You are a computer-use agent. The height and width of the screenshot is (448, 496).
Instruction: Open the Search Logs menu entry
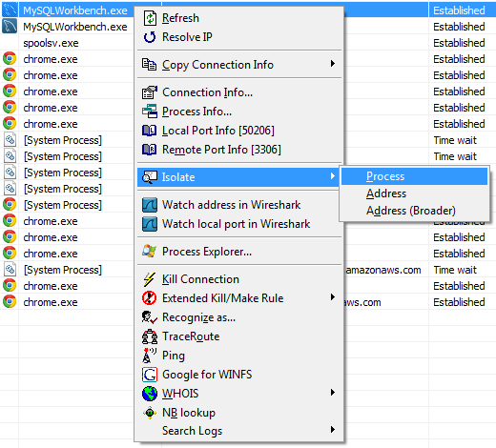(240, 431)
